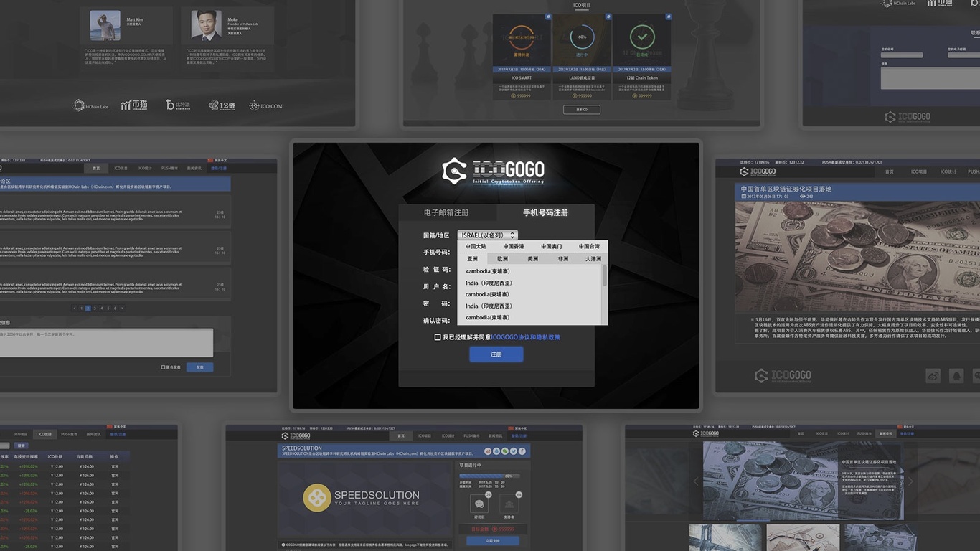Click the ICO.COM partner logo
The width and height of the screenshot is (980, 551).
(x=265, y=105)
